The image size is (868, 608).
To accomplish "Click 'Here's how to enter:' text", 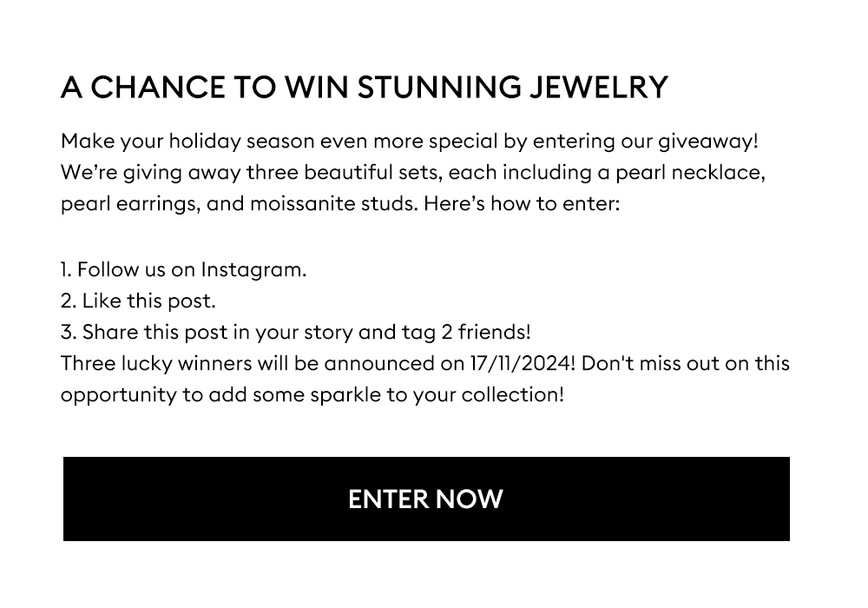I will tap(522, 204).
